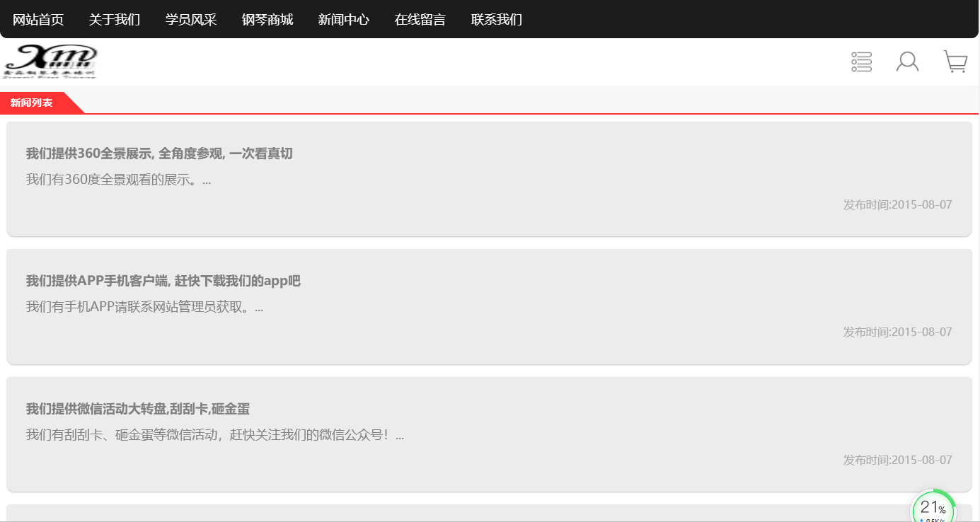This screenshot has height=522, width=980.
Task: Open the 微信活动大转盘 news headline
Action: click(138, 409)
